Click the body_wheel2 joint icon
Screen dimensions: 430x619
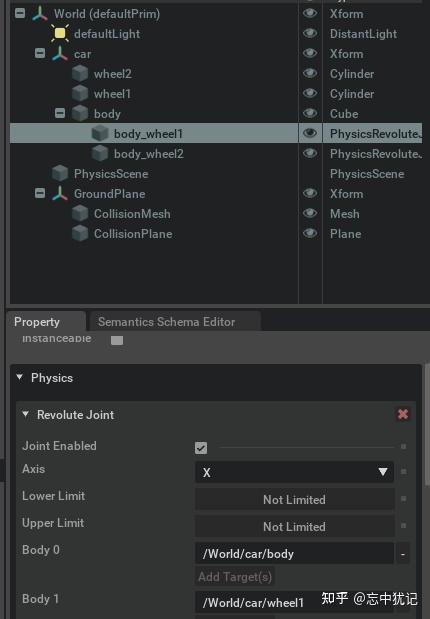[x=100, y=154]
